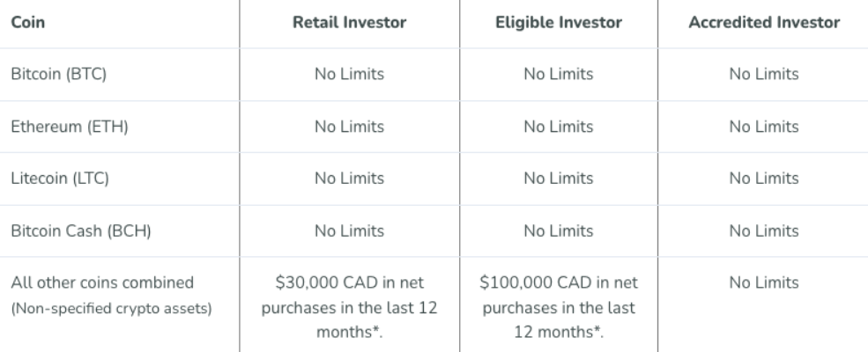The width and height of the screenshot is (868, 352).
Task: Click the Non-specified crypto assets subtext
Action: 111,308
